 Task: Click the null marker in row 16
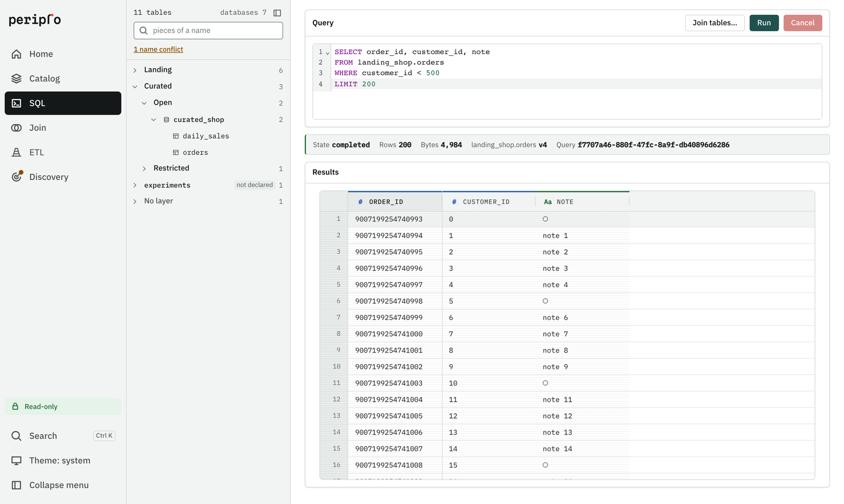pos(545,465)
